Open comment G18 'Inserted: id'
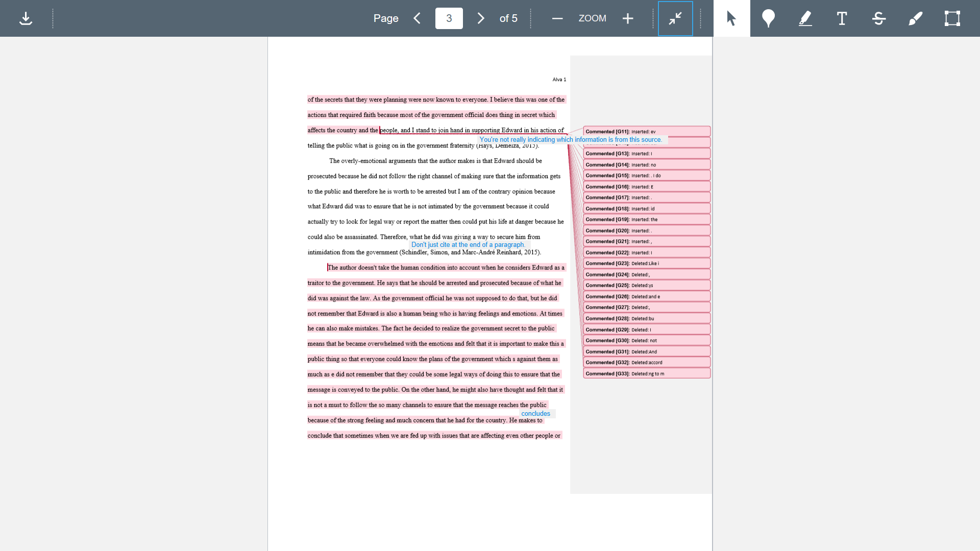This screenshot has height=551, width=980. point(647,209)
